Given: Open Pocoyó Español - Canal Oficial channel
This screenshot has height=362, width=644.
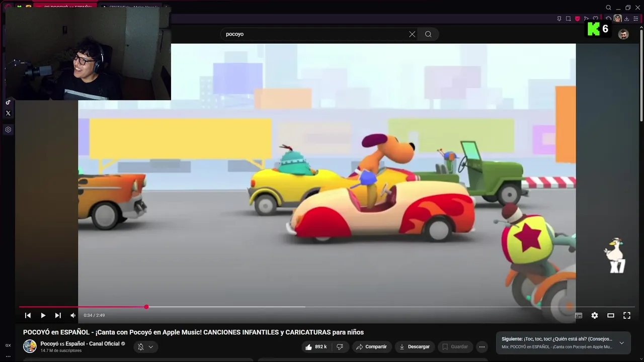Looking at the screenshot, I should (80, 344).
